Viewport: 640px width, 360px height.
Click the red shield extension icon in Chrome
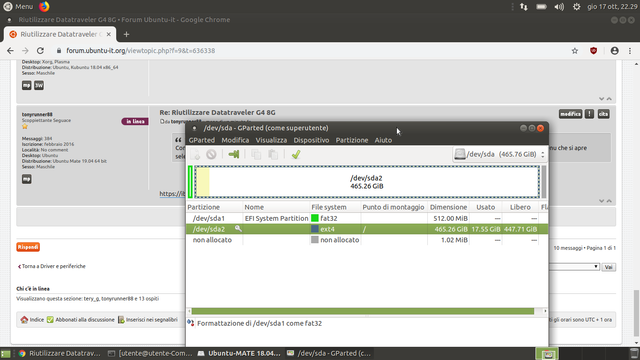coord(593,51)
